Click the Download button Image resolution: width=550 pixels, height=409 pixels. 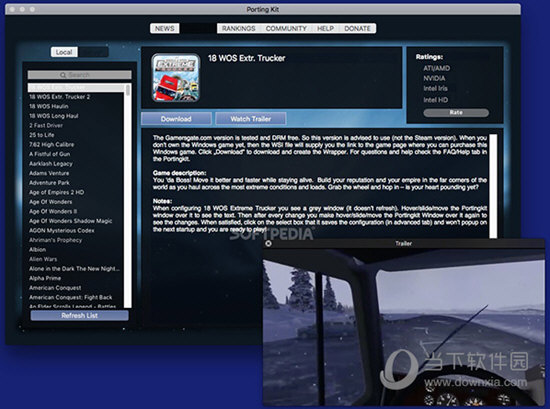(176, 119)
